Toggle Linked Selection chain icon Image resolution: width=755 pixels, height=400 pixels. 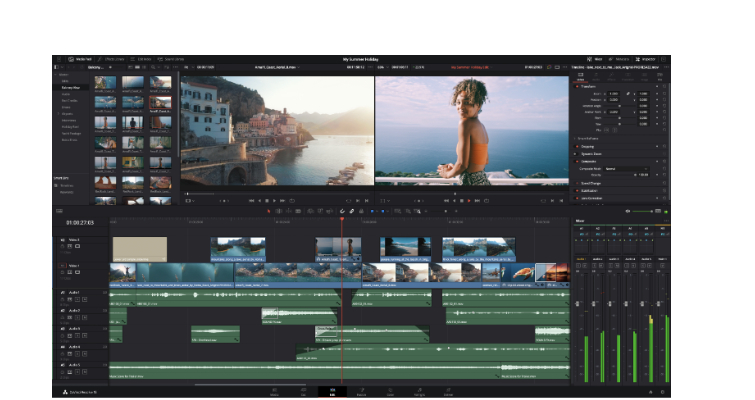(x=352, y=211)
